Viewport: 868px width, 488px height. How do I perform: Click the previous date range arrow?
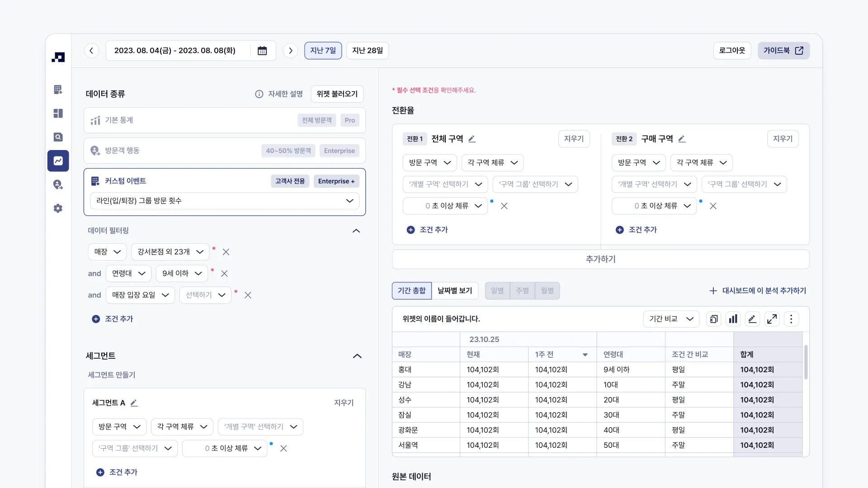click(x=91, y=51)
